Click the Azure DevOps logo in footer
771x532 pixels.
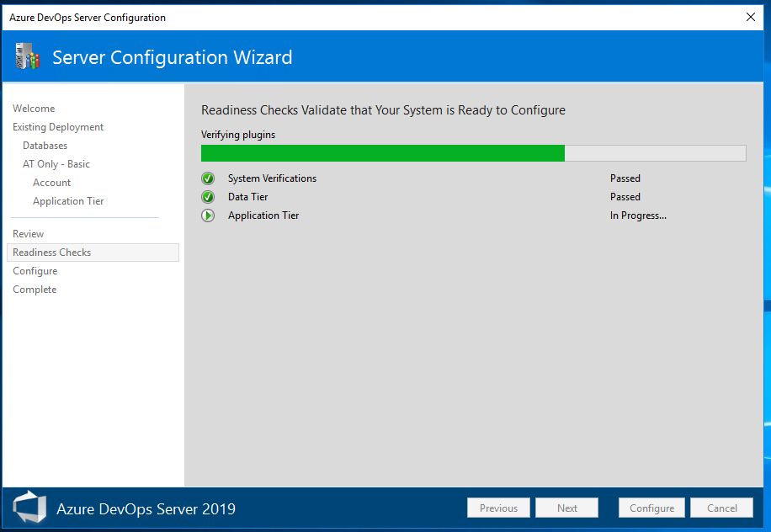tap(29, 507)
